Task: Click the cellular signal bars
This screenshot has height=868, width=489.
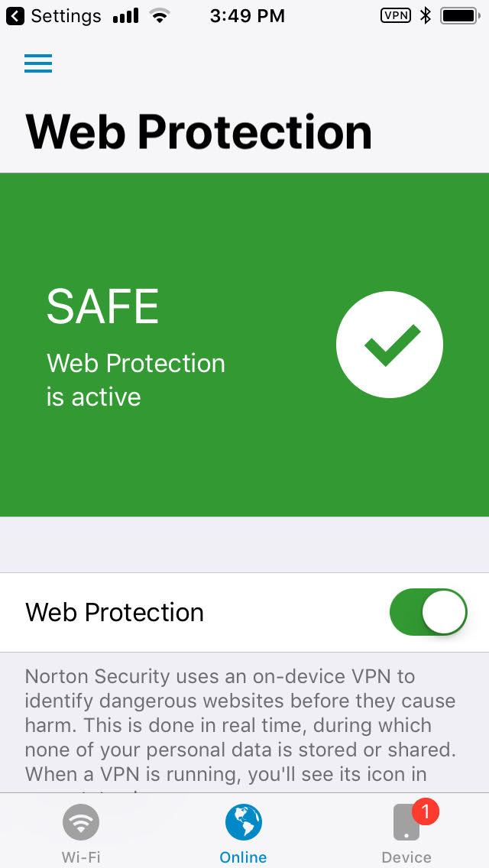Action: 126,15
